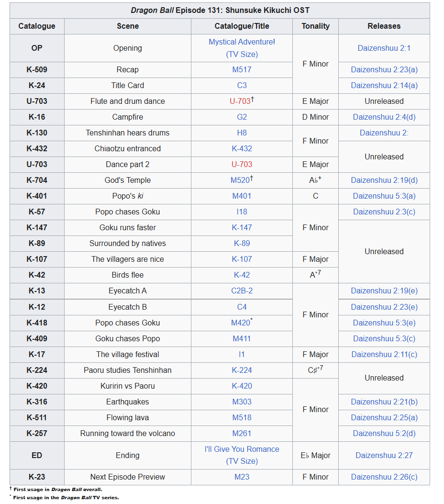Viewport: 444px width, 504px height.
Task: Select the 'Paoru studies Tenshinhan' scene cell
Action: [128, 370]
